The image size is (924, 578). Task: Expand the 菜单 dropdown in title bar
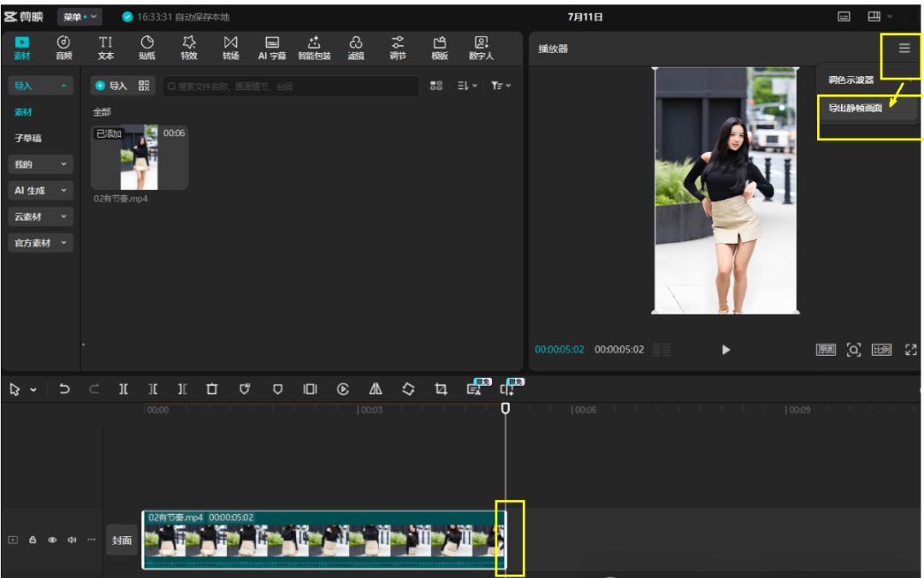[80, 17]
